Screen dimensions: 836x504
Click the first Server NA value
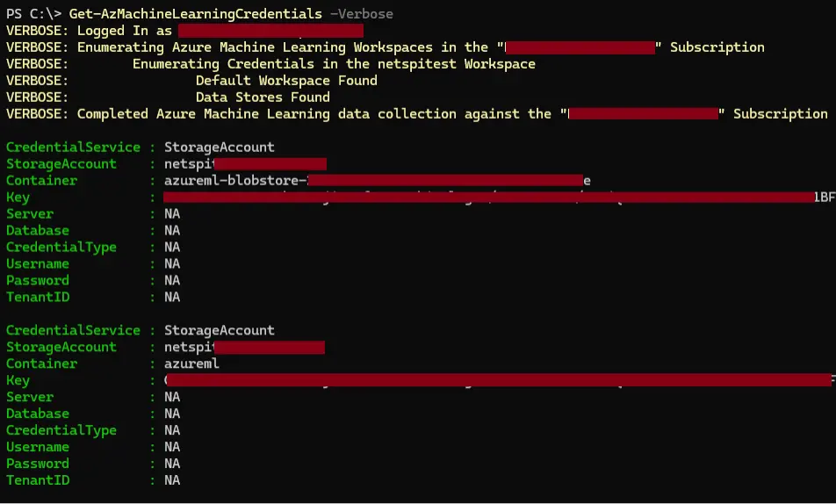[172, 214]
